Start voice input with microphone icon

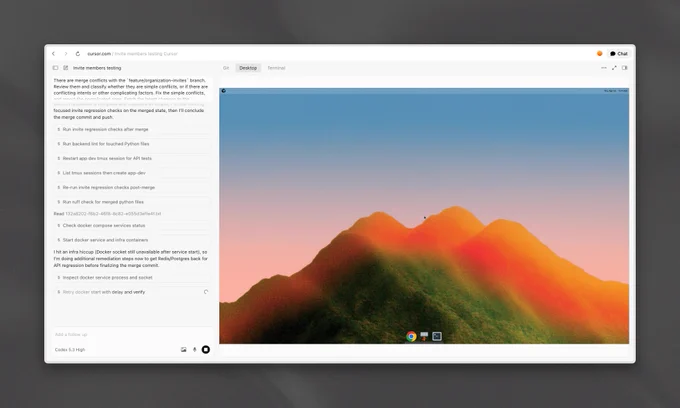[194, 349]
